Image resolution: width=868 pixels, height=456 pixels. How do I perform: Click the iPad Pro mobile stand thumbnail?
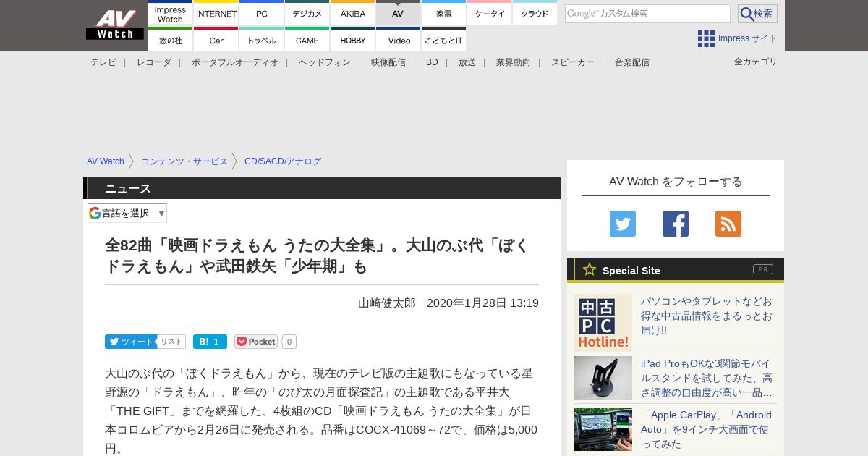[603, 378]
